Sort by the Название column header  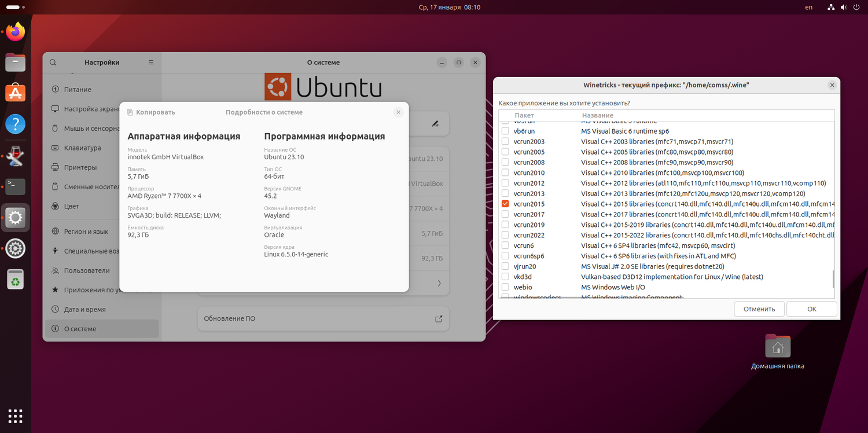tap(597, 116)
